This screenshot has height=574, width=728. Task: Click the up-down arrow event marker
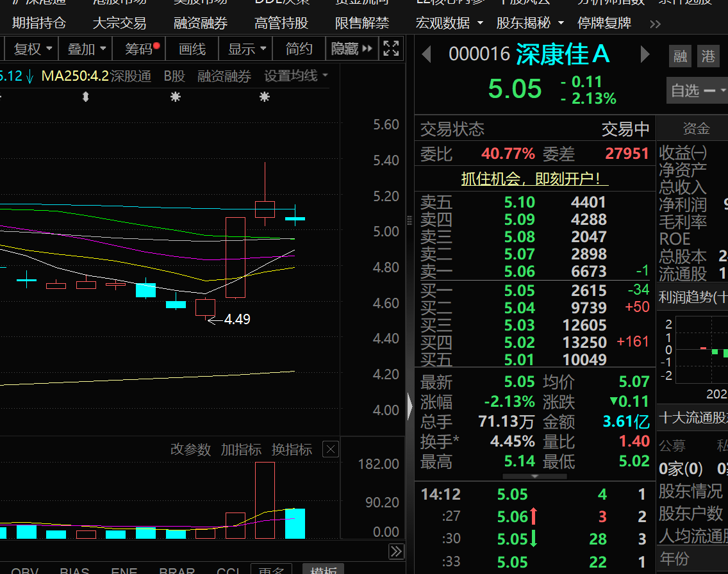tap(85, 97)
